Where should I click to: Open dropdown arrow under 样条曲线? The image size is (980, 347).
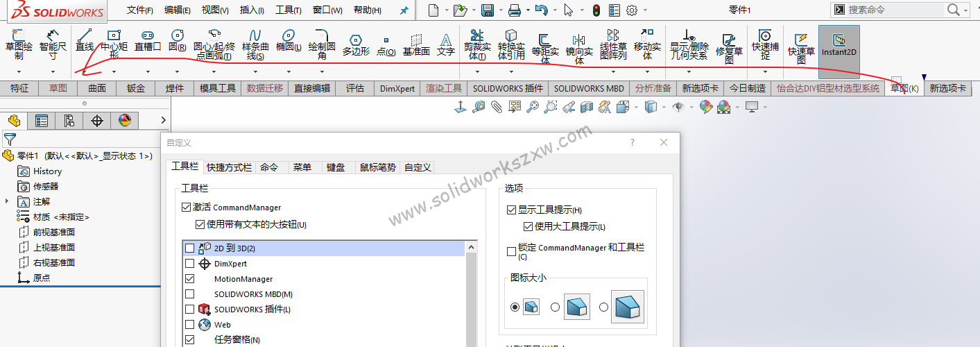point(255,71)
